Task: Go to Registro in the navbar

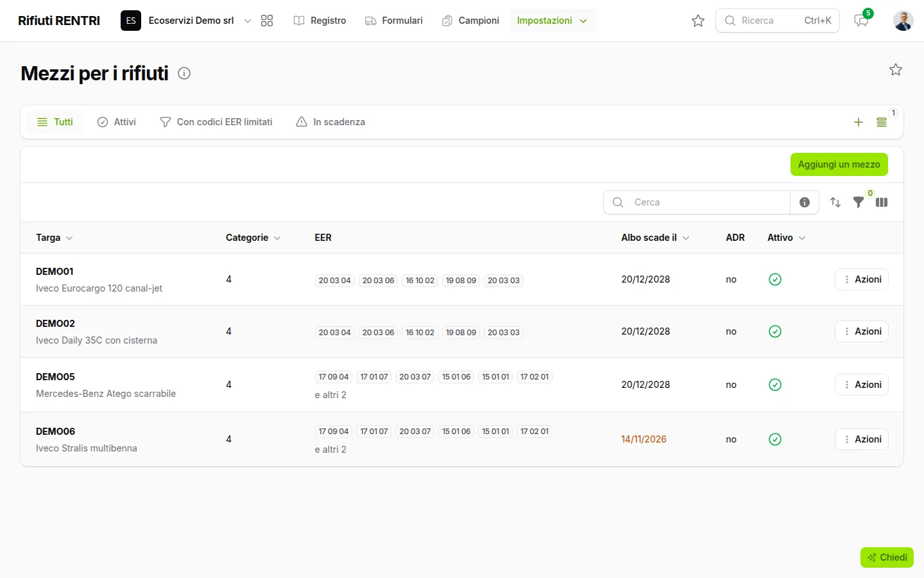Action: click(320, 21)
